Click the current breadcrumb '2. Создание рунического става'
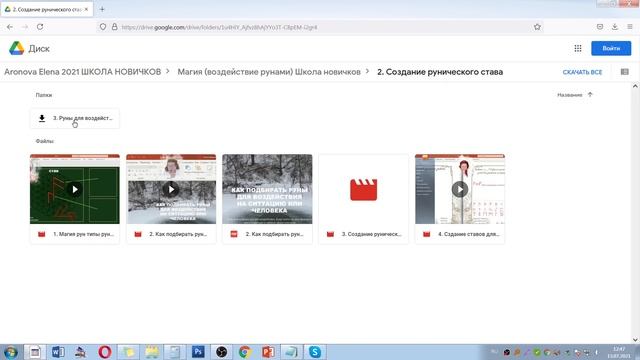640x360 pixels. 440,72
